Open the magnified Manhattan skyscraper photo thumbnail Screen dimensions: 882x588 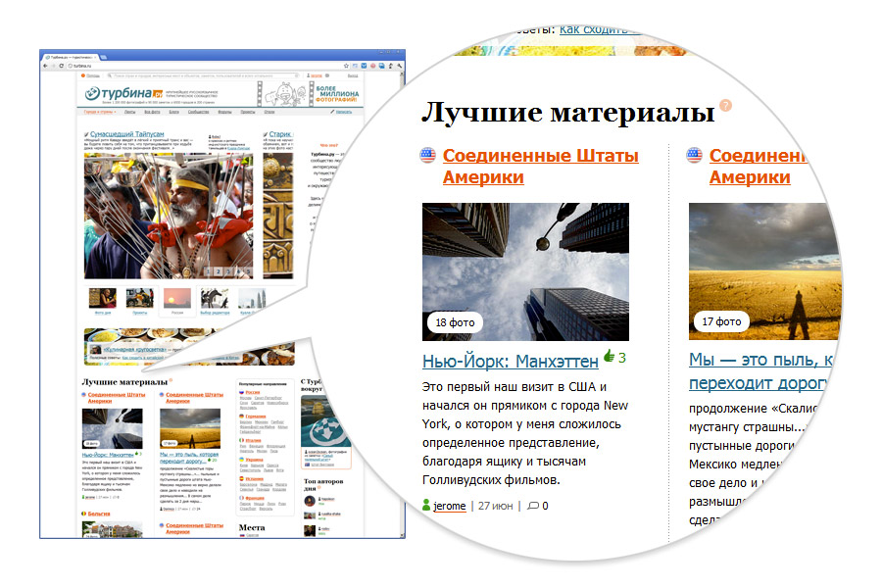(x=525, y=271)
